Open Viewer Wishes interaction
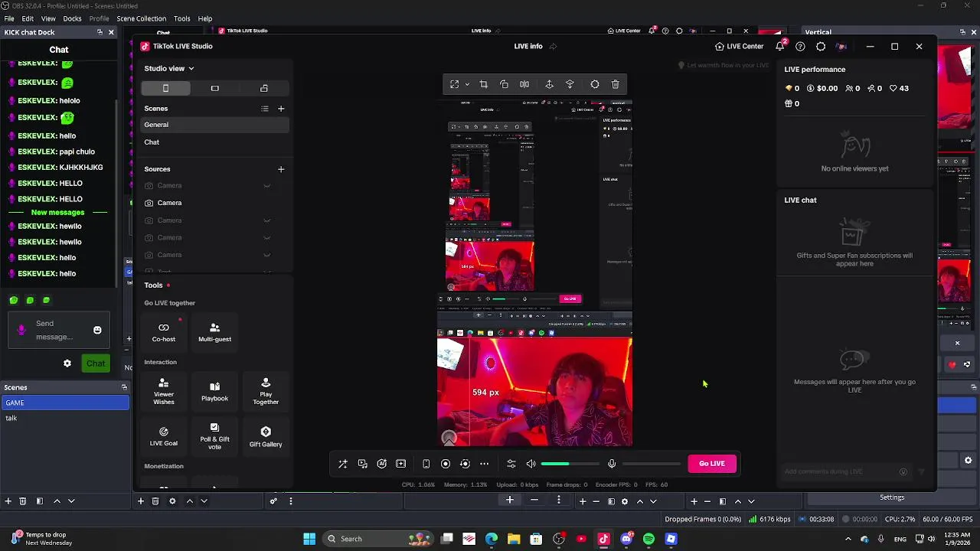 coord(164,391)
